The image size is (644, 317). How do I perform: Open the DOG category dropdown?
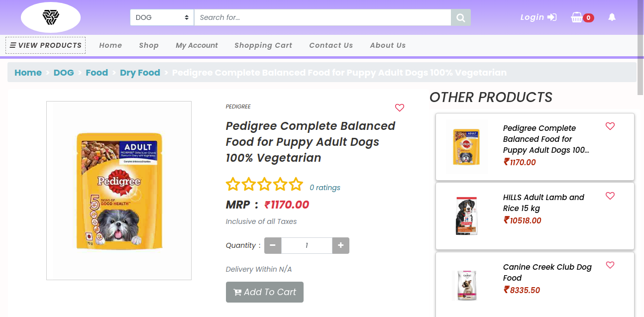pos(162,17)
